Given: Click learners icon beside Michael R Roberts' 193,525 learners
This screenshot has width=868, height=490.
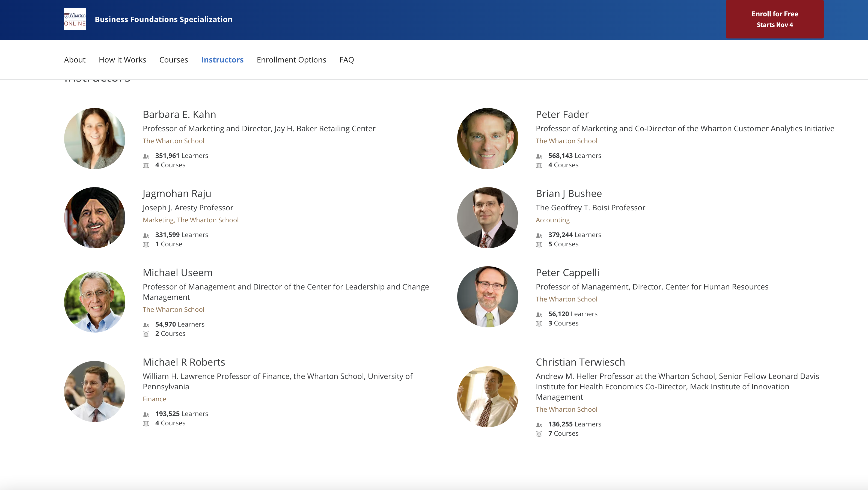Looking at the screenshot, I should [x=146, y=414].
